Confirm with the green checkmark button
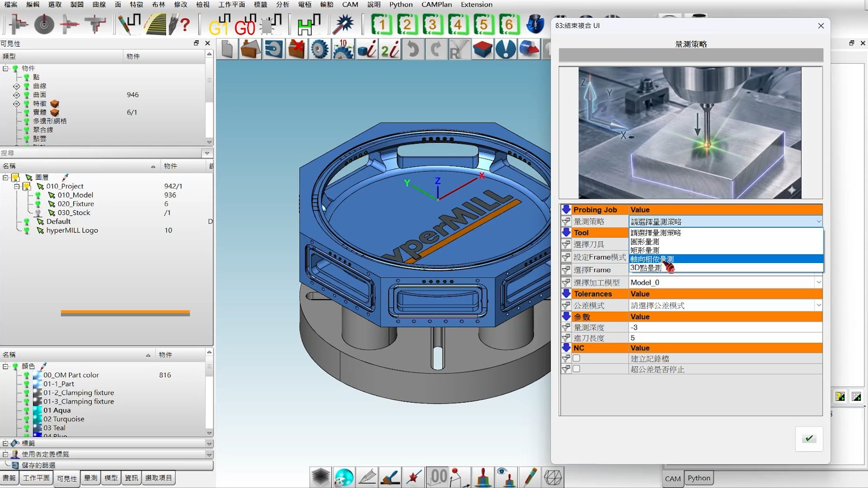Screen dimensions: 868x488 [809, 438]
